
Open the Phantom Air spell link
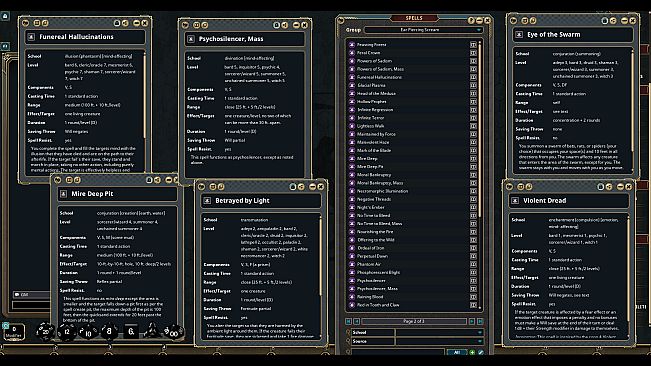pos(352,264)
